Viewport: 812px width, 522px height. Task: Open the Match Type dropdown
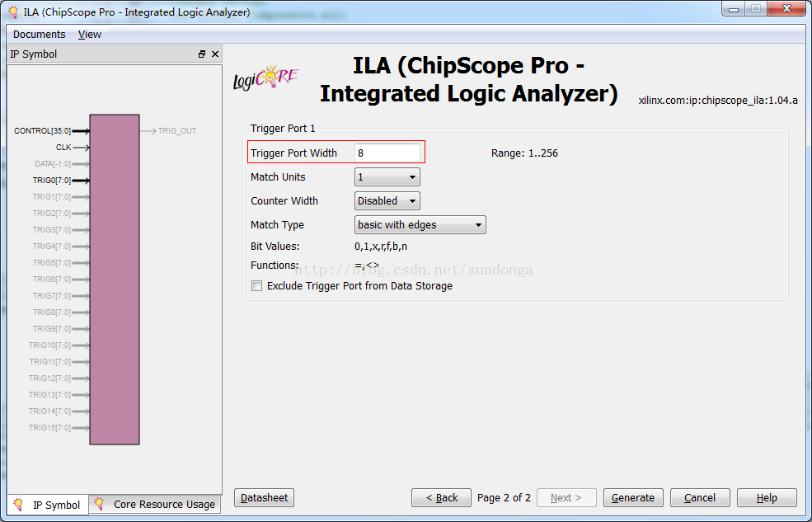pyautogui.click(x=420, y=225)
